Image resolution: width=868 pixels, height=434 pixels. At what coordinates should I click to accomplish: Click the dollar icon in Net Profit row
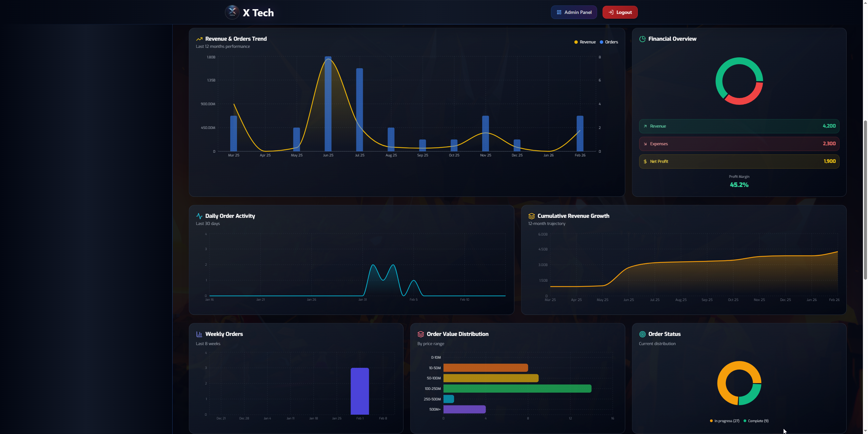pos(645,162)
